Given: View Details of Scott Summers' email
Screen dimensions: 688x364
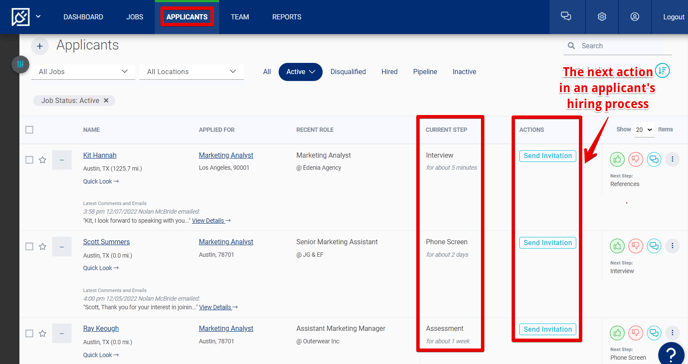Looking at the screenshot, I should tap(219, 307).
